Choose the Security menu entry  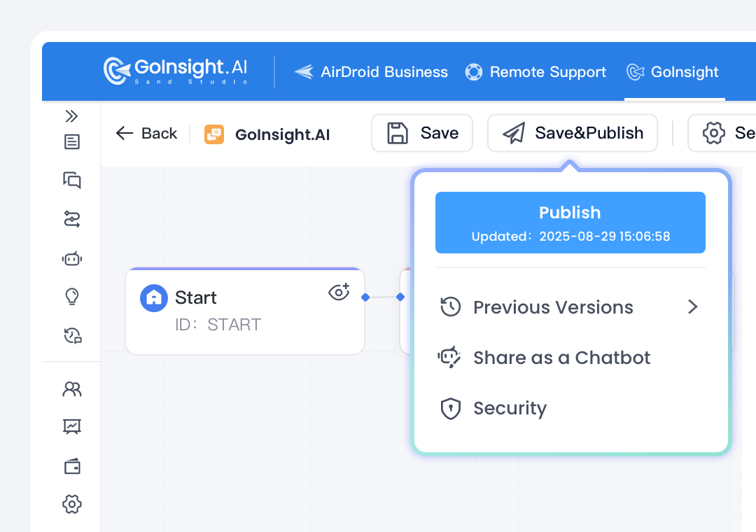(x=510, y=408)
